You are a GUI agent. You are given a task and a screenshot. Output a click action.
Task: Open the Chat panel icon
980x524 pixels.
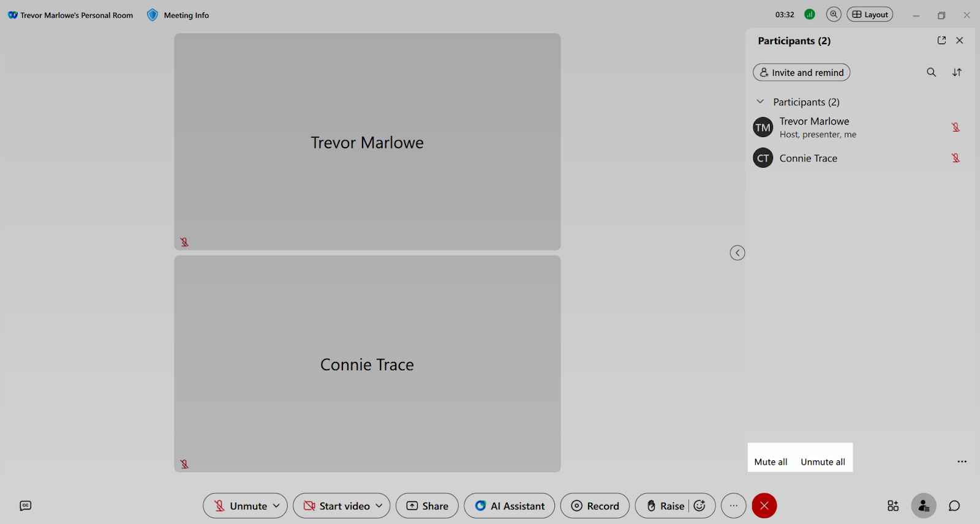[954, 506]
